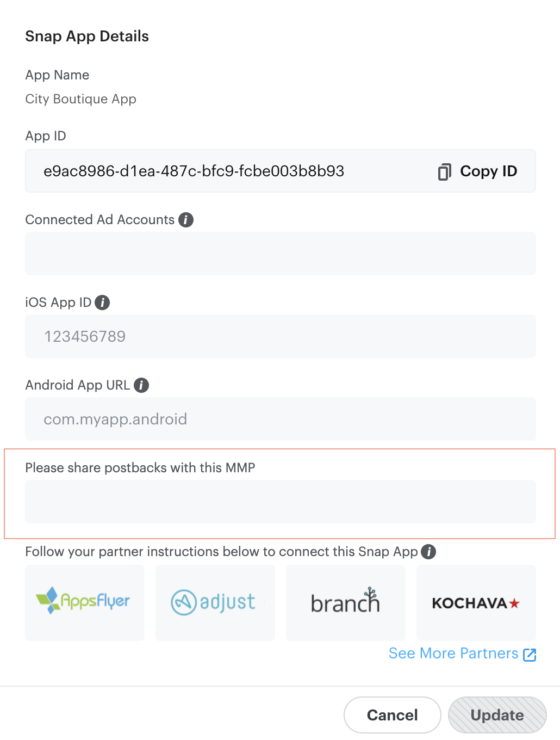Select the AppsFlyer partner logo
Screen dimensions: 560x740
84,602
